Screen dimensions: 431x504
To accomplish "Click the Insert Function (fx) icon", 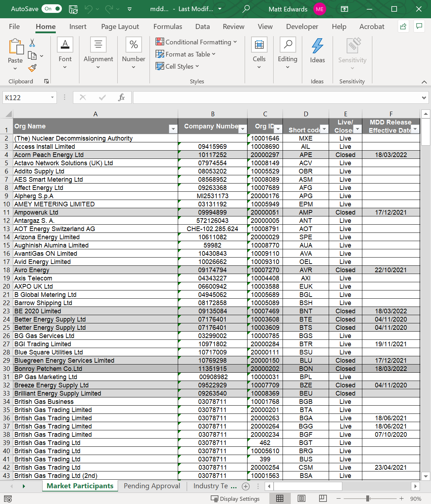I will click(122, 97).
